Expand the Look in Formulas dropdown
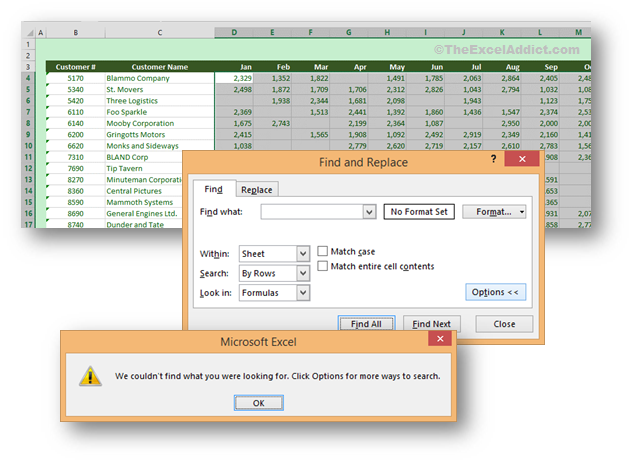The width and height of the screenshot is (633, 464). (303, 293)
